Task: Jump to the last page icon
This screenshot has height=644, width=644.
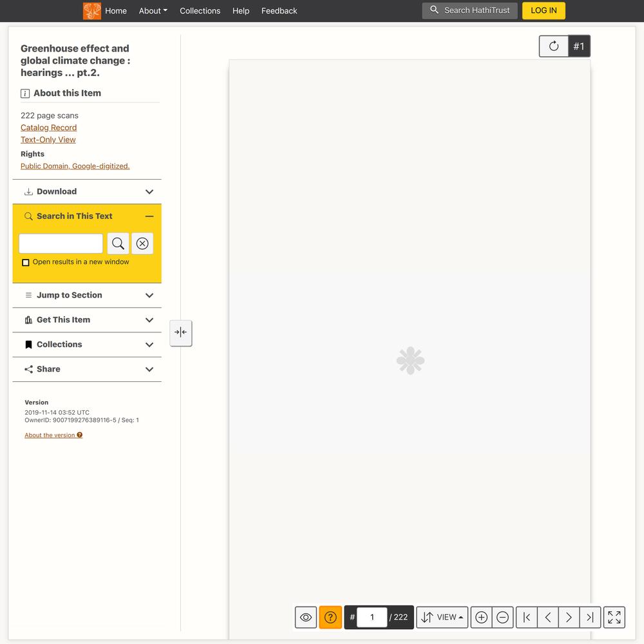Action: point(590,617)
